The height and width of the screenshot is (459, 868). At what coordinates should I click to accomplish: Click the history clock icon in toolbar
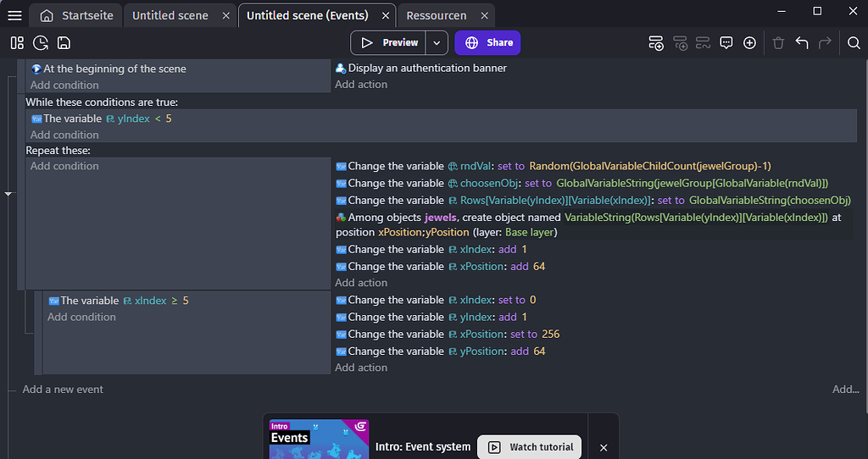40,43
